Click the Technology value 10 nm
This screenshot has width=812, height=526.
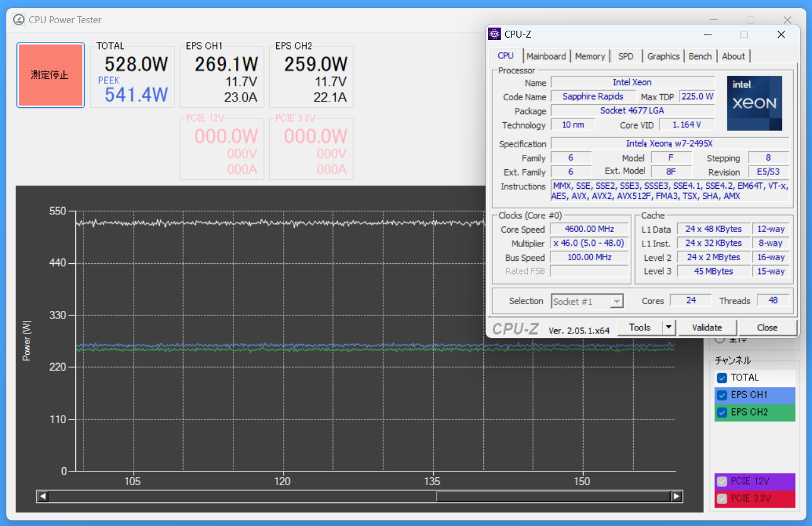click(x=573, y=125)
